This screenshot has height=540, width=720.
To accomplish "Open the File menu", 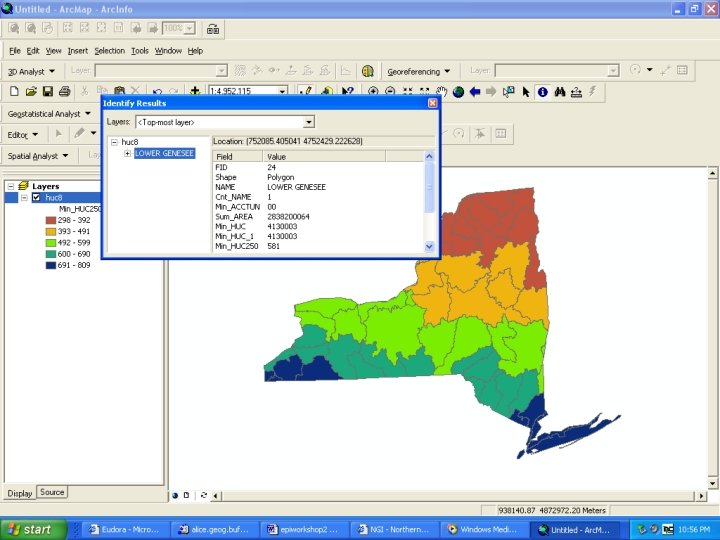I will [x=15, y=51].
